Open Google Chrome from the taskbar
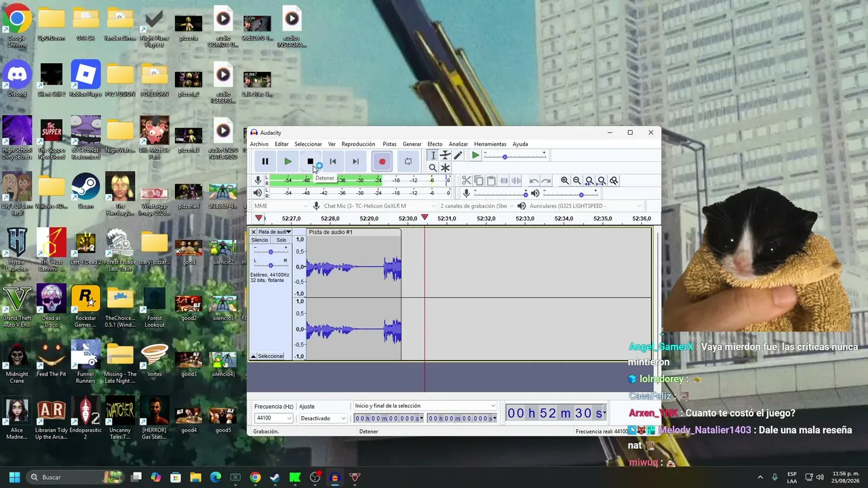 point(255,477)
